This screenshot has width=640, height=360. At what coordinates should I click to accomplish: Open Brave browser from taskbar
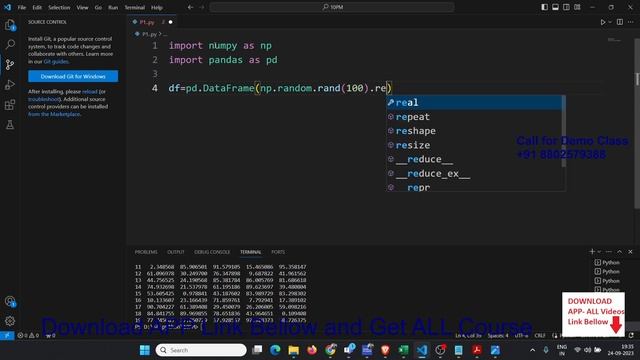click(x=385, y=350)
